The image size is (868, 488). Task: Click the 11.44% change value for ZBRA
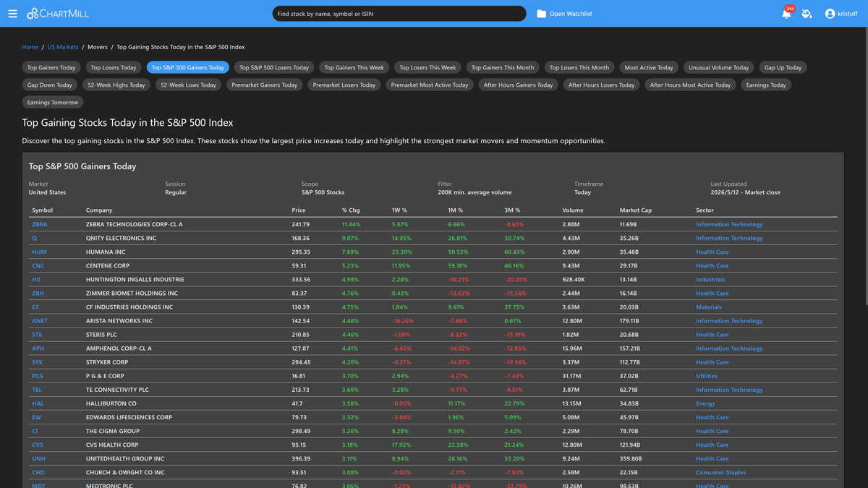pyautogui.click(x=352, y=224)
